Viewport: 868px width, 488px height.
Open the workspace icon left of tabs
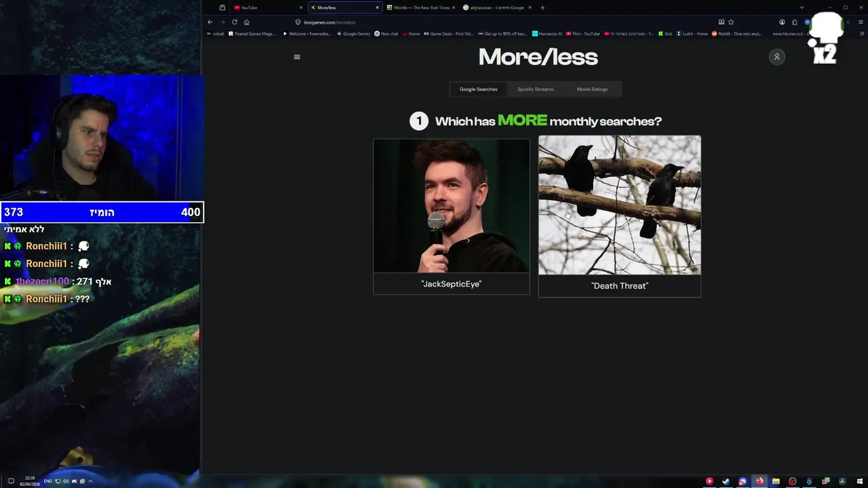pyautogui.click(x=222, y=7)
